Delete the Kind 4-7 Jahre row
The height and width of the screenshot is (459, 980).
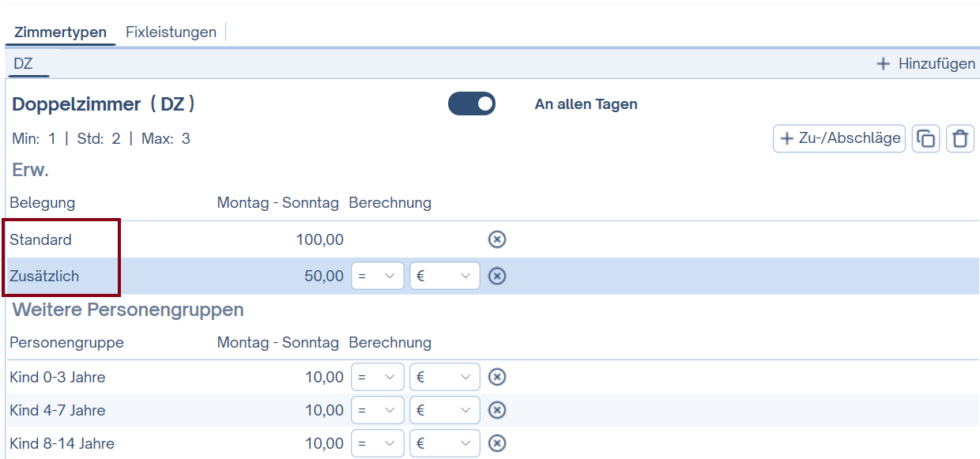pos(496,410)
